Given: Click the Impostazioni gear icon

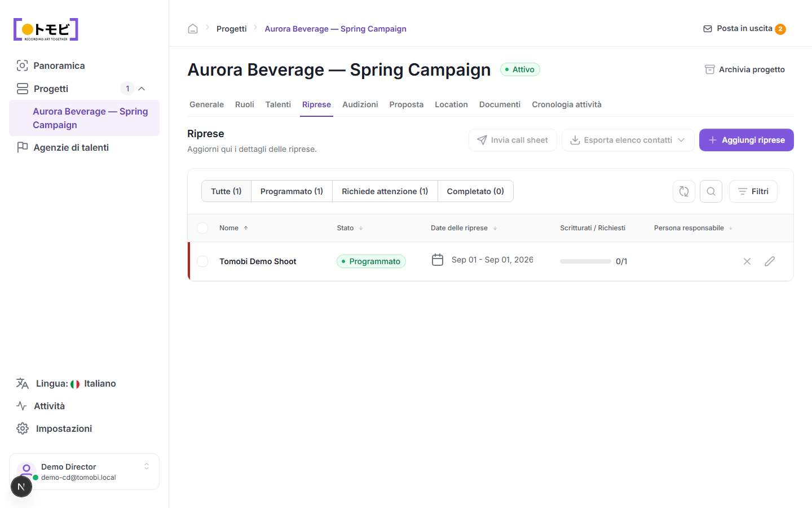Looking at the screenshot, I should (23, 428).
